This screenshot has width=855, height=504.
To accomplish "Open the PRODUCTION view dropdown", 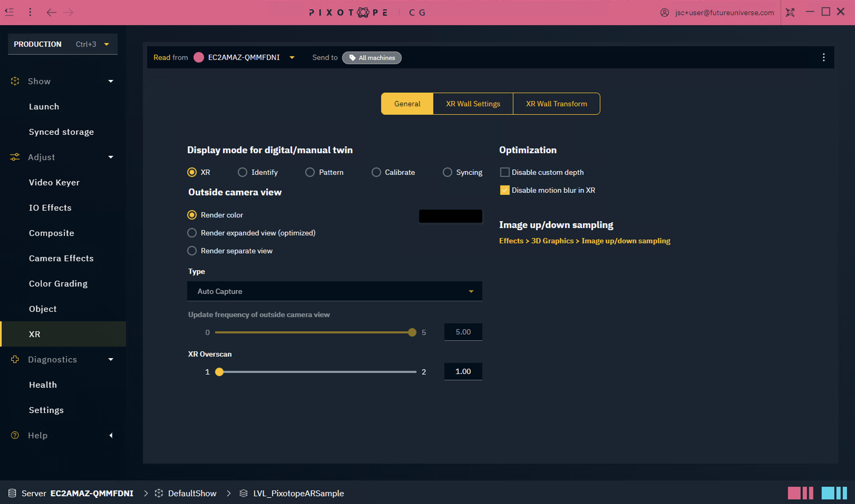I will coord(63,44).
